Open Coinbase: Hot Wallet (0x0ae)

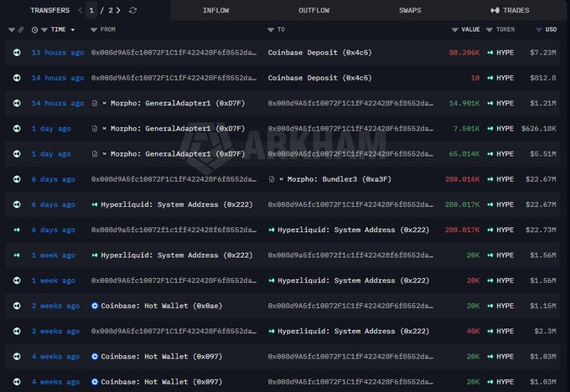pyautogui.click(x=162, y=306)
